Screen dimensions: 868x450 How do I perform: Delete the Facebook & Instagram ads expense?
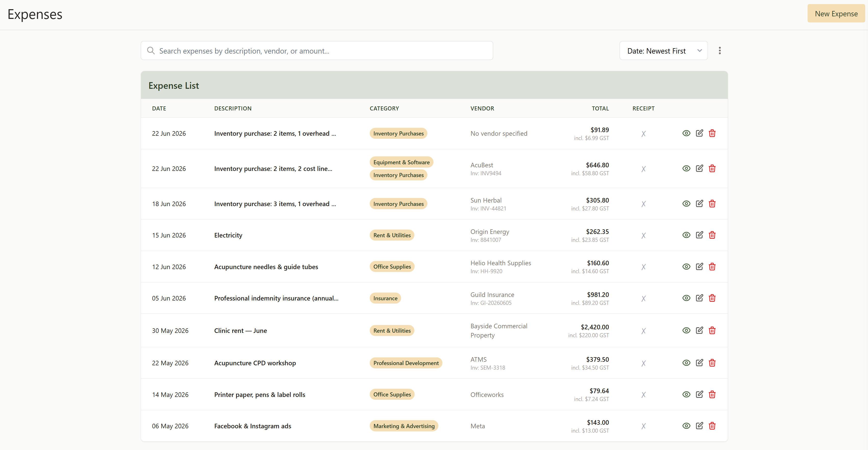pyautogui.click(x=712, y=426)
